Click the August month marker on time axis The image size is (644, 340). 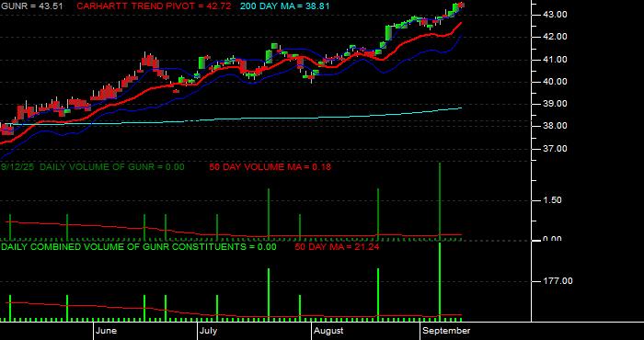[328, 331]
